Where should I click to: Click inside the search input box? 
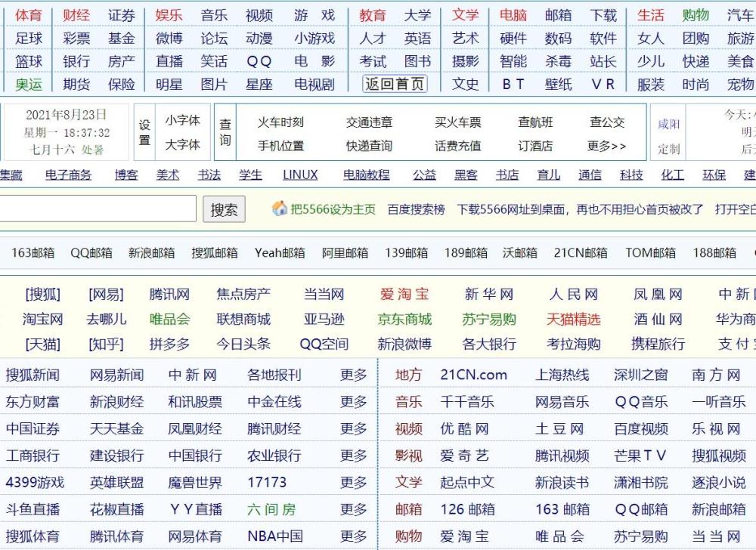pos(98,209)
